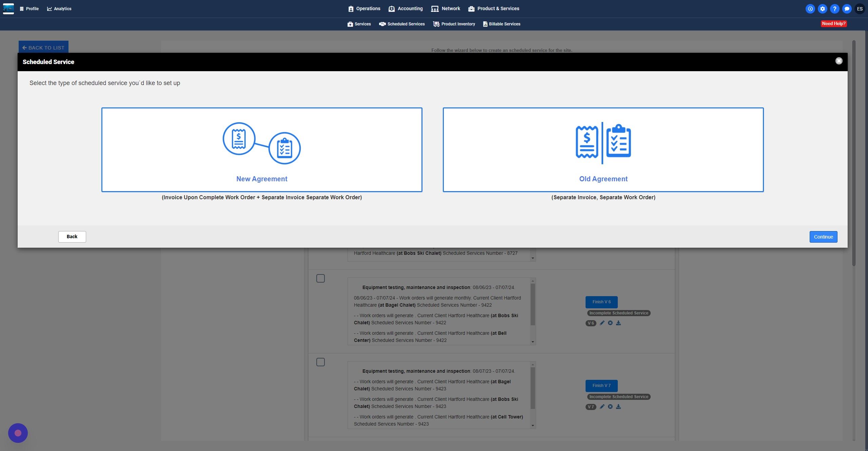The width and height of the screenshot is (868, 451).
Task: Open the help question mark icon
Action: 834,9
